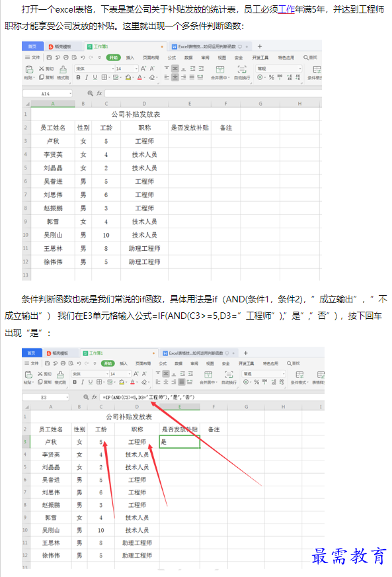Select 开发工具 ribbon tab in E3 spreadsheet

click(246, 363)
